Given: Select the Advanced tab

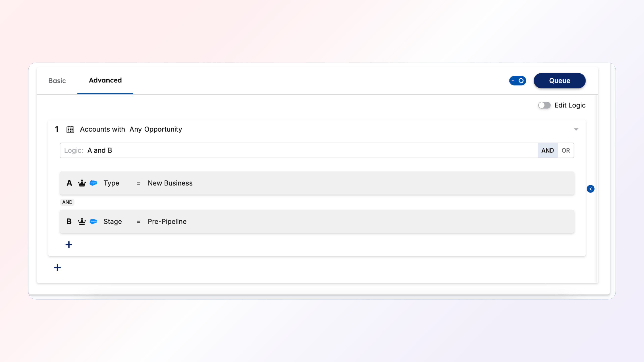Looking at the screenshot, I should click(x=105, y=80).
